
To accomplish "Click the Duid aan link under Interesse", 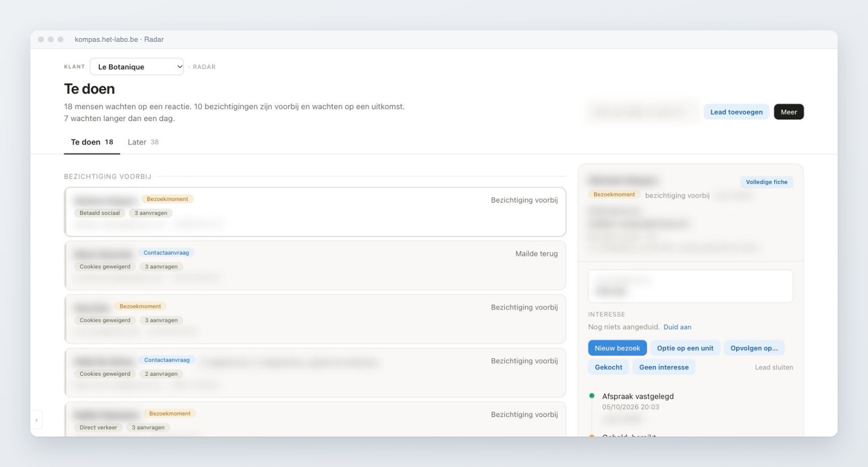I will [677, 327].
